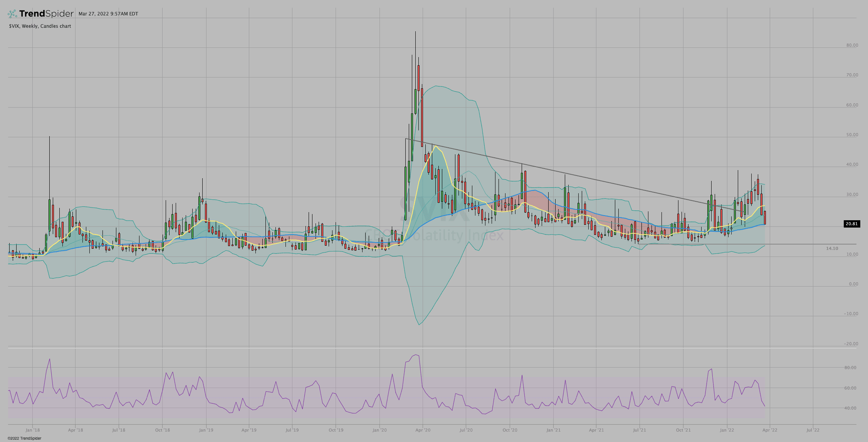The width and height of the screenshot is (868, 442).
Task: Click the Oct '21 date axis label
Action: (x=683, y=430)
